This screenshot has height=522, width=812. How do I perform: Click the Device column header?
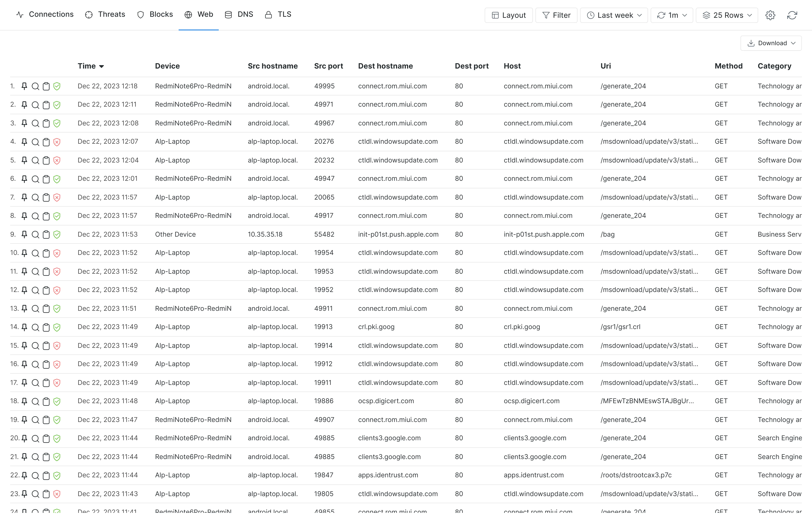167,66
